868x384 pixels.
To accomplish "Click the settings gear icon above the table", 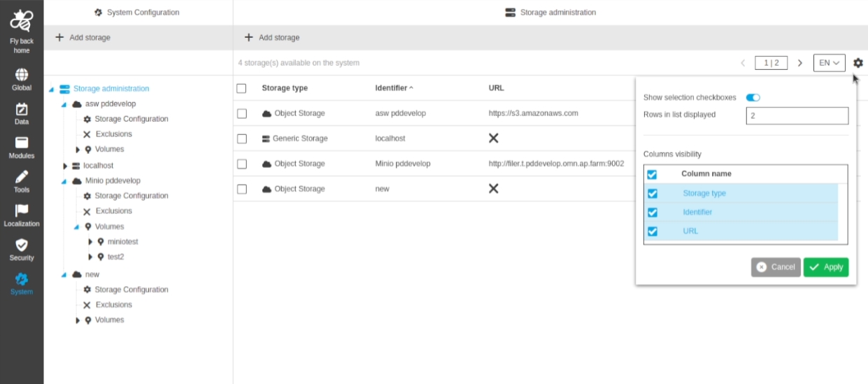I will coord(858,63).
